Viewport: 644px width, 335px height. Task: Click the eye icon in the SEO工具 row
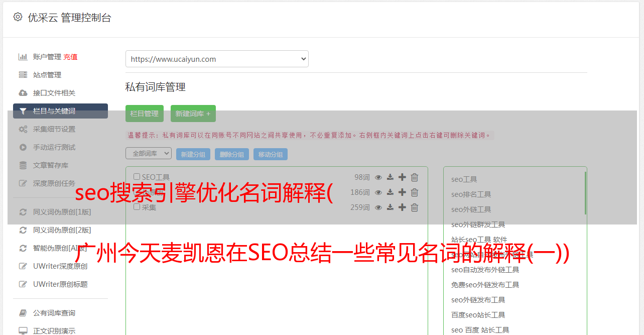378,177
